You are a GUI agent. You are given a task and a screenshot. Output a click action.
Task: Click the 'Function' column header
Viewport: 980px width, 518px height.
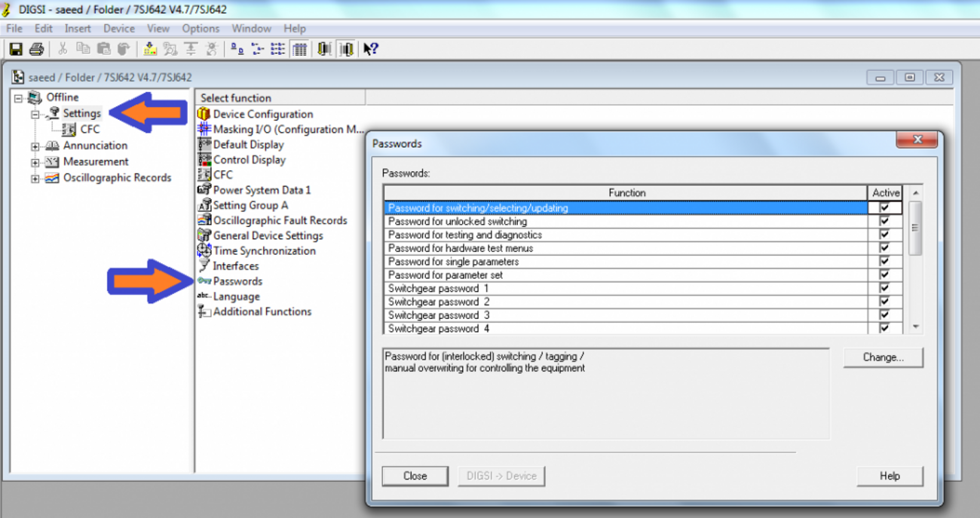(626, 193)
